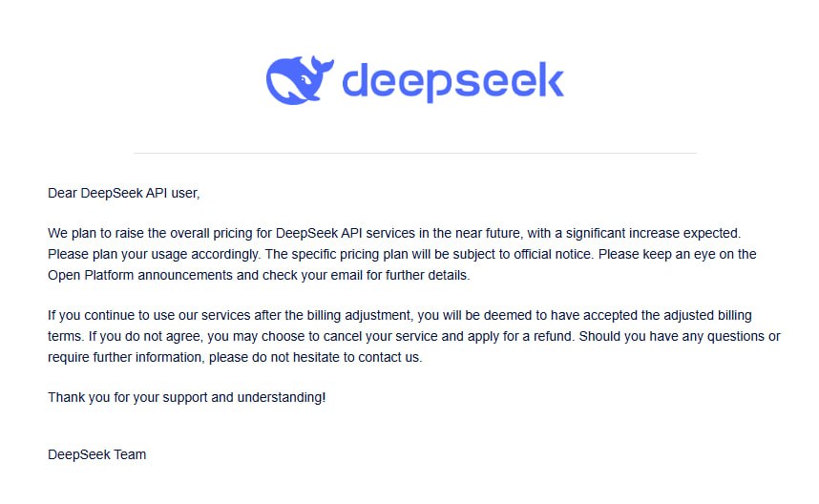Click 'Please plan your usage accordingly' sentence
Viewport: 819px width, 504px height.
(x=154, y=254)
